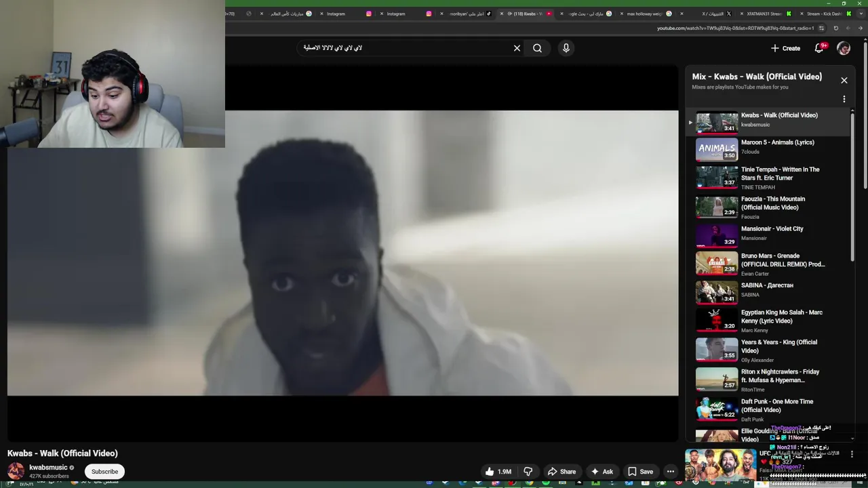Screen dimensions: 868x488
Task: Open the Mix playlist options menu
Action: [844, 99]
